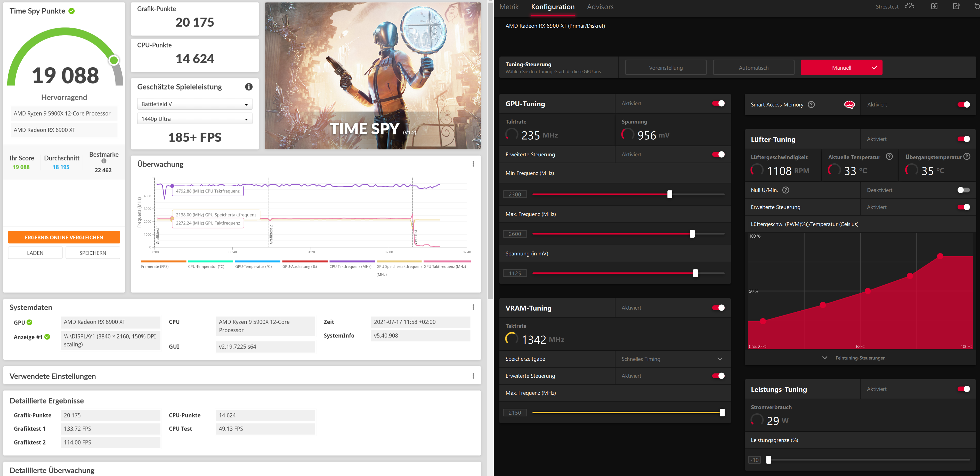Click the import tuning profile icon
This screenshot has height=476, width=980.
click(934, 6)
